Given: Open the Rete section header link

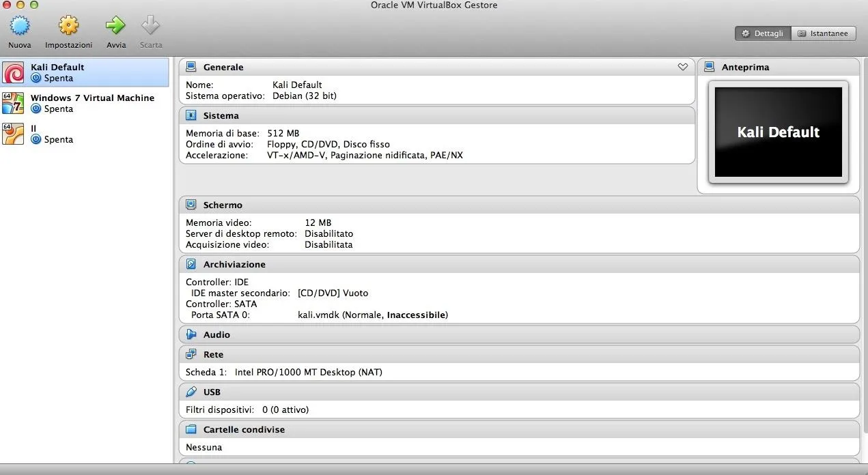Looking at the screenshot, I should (x=213, y=354).
